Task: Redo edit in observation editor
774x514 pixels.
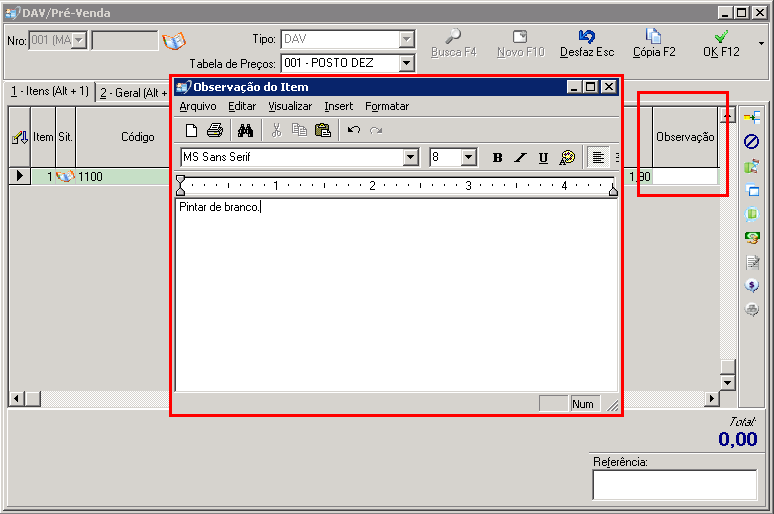Action: [376, 130]
